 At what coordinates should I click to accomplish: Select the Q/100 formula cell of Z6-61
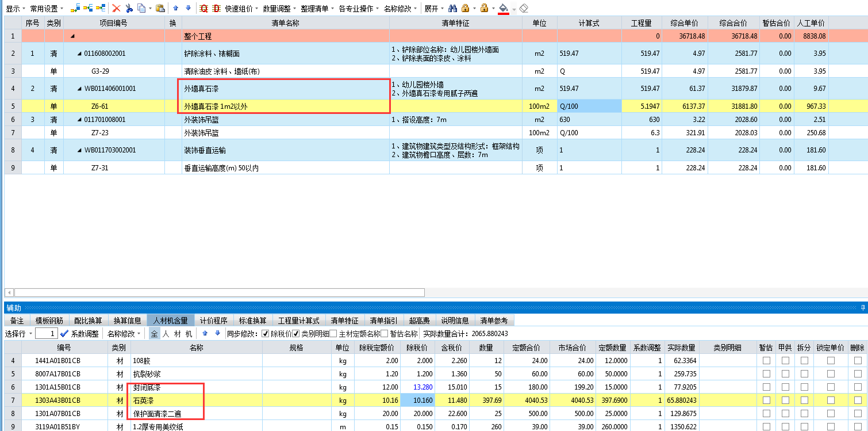pyautogui.click(x=589, y=106)
